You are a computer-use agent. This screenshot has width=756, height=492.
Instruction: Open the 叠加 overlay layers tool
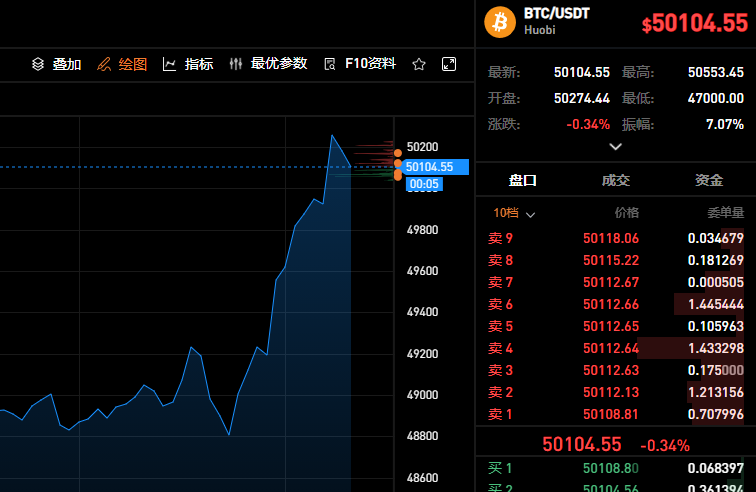point(56,64)
